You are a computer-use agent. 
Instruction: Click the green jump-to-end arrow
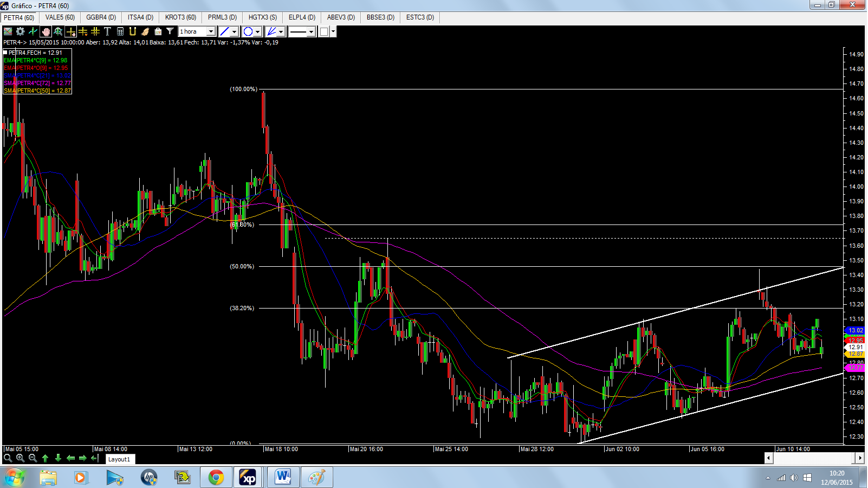[95, 458]
